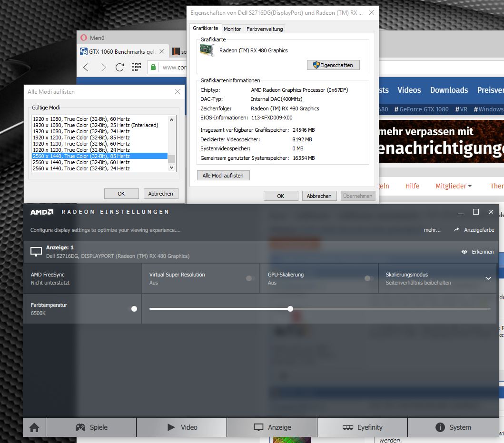
Task: Switch to the Monitor tab
Action: pos(232,29)
